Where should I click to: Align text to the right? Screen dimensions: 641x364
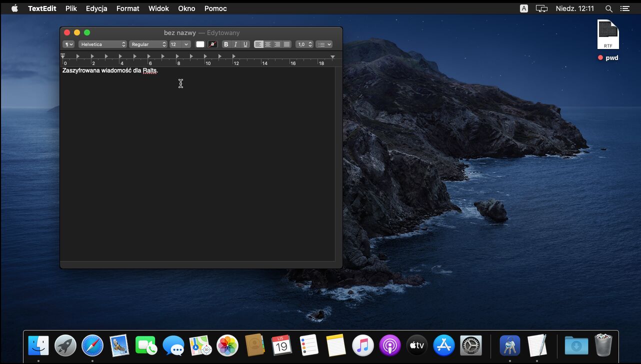pos(277,44)
